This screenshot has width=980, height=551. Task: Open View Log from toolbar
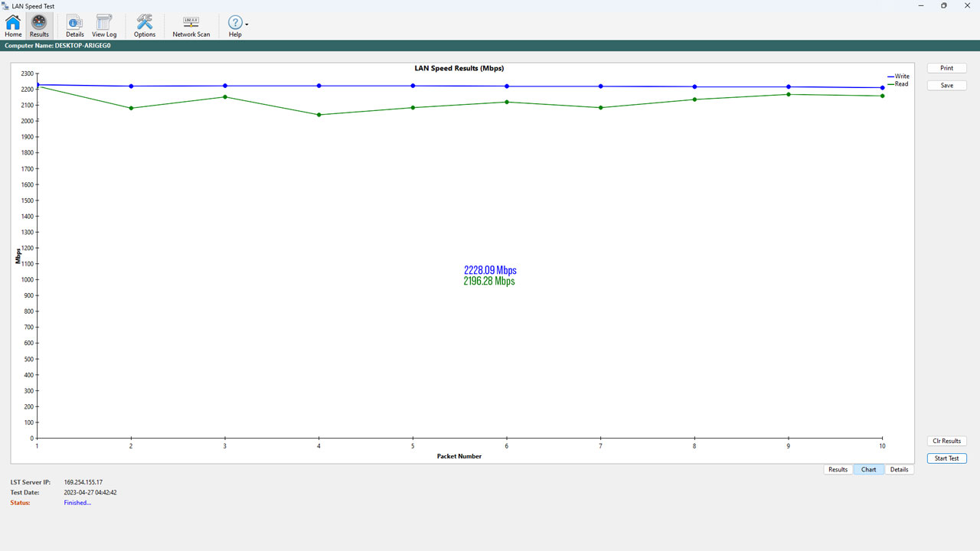[104, 26]
